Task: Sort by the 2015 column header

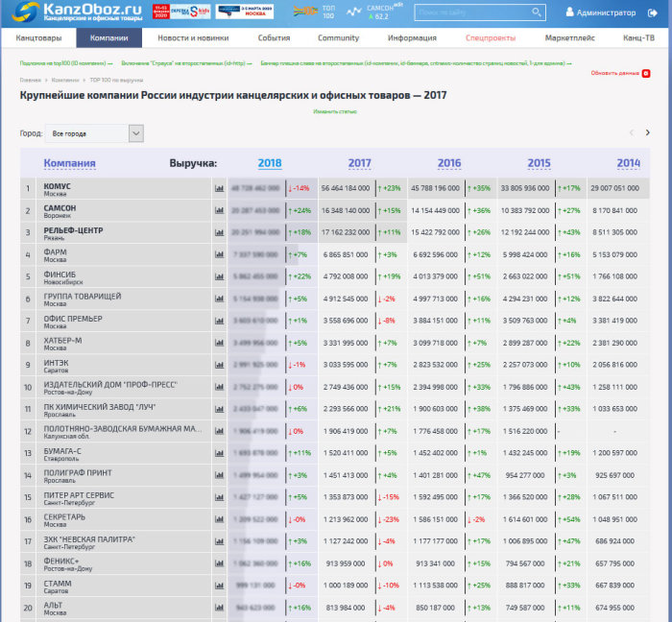Action: coord(539,163)
